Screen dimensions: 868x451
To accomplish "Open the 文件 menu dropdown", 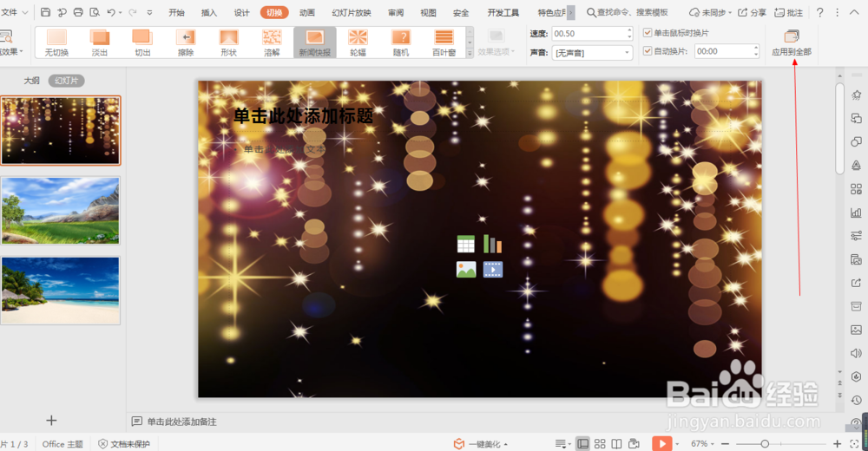I will 14,12.
